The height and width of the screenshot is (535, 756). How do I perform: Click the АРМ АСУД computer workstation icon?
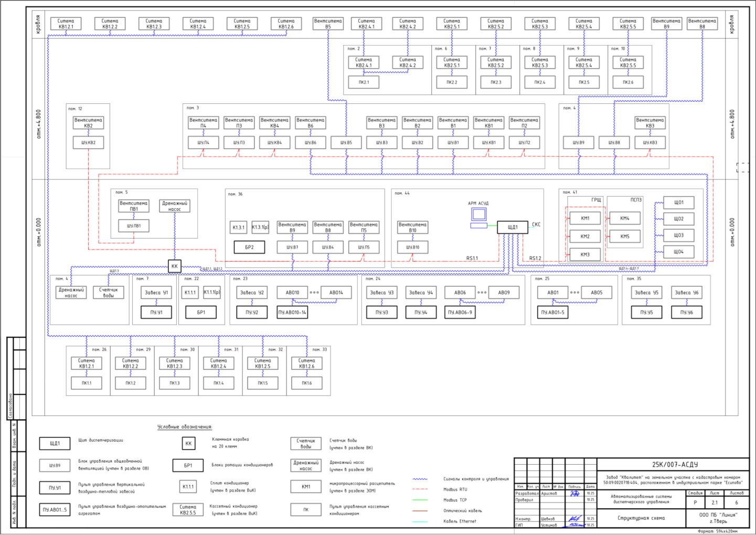click(478, 215)
